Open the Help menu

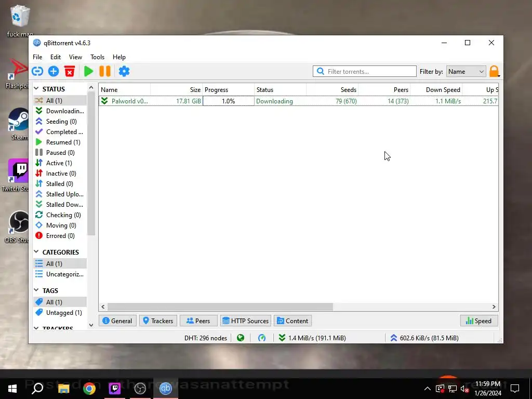click(x=119, y=57)
